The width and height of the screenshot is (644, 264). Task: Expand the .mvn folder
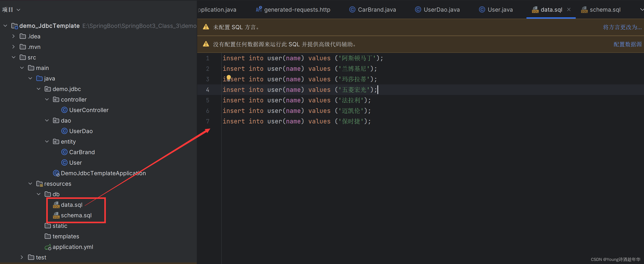point(14,47)
